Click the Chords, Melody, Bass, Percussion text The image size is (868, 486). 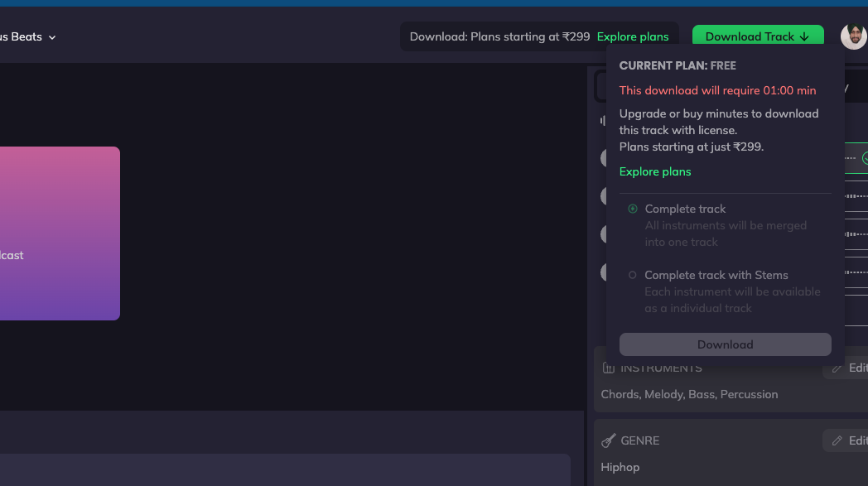point(689,394)
